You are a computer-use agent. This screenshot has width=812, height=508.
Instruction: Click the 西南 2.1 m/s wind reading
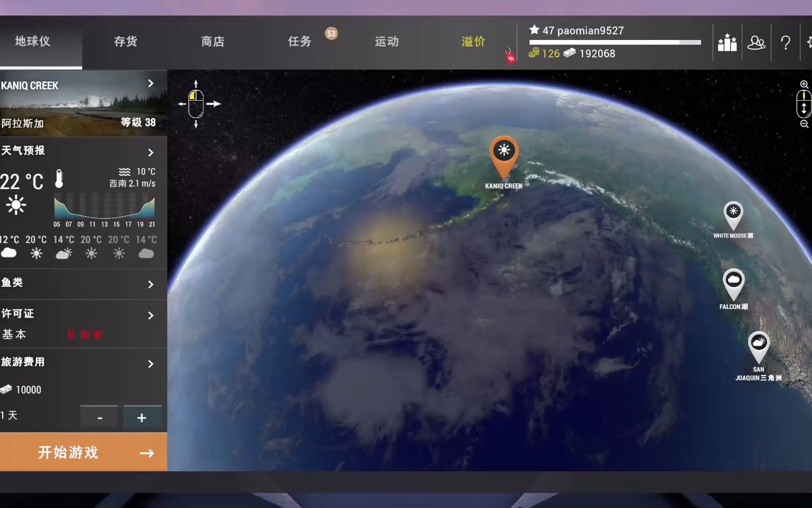pos(133,183)
